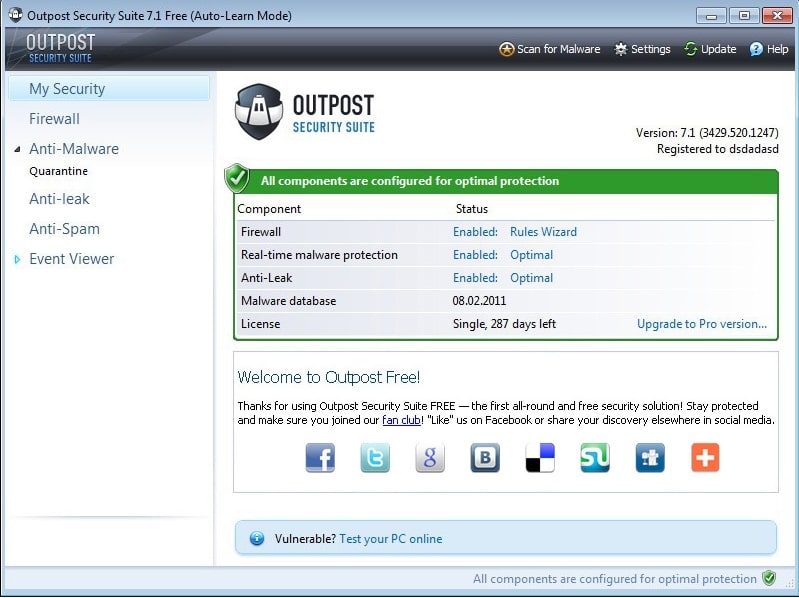The image size is (799, 598).
Task: Share via Google icon
Action: point(430,457)
